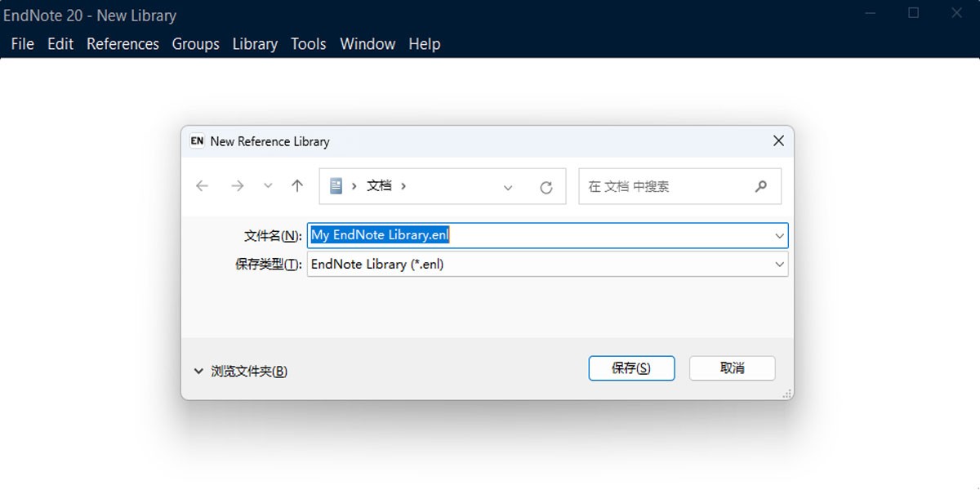Open the References menu

[x=122, y=44]
